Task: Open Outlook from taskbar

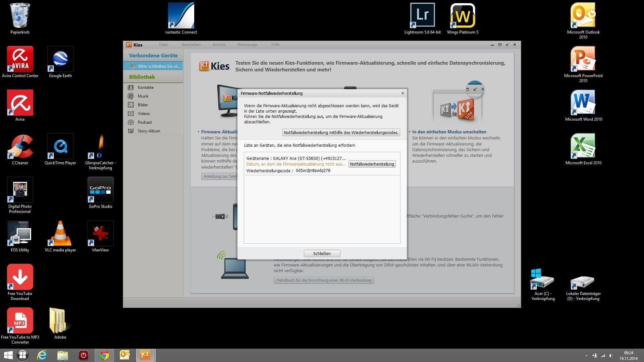Action: pos(125,355)
